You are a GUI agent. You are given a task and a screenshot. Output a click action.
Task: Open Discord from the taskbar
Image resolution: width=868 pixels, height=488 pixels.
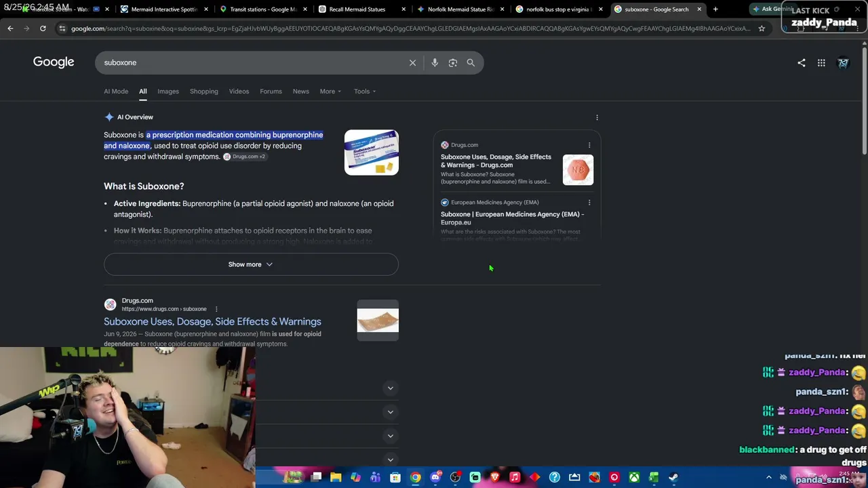click(435, 477)
